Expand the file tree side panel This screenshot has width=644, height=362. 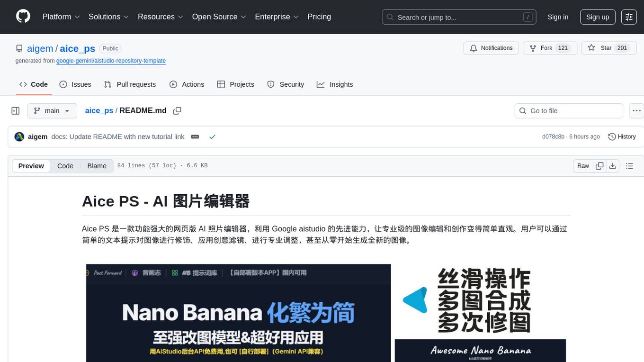coord(16,111)
